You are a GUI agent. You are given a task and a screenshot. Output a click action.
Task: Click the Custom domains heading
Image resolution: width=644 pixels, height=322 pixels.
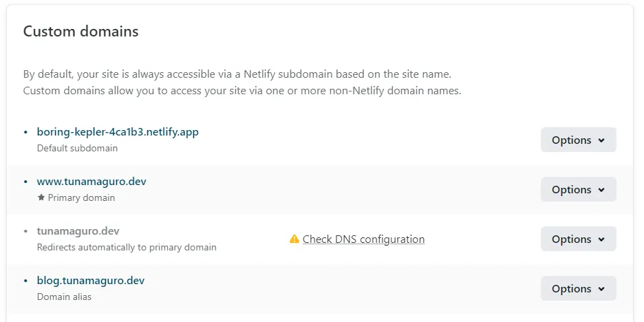click(80, 32)
